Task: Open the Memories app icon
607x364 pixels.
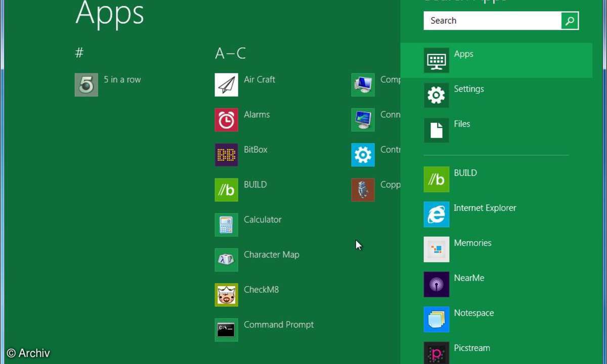Action: click(x=436, y=249)
